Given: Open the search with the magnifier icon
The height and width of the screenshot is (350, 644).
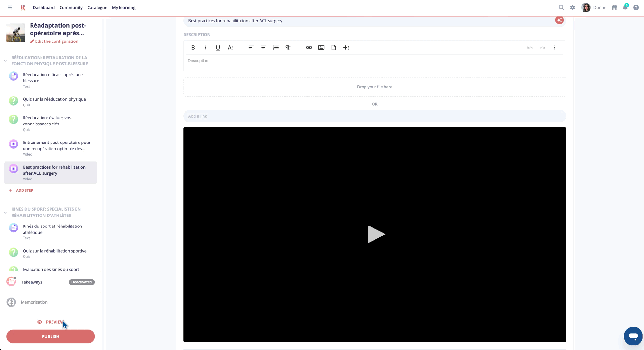Looking at the screenshot, I should [561, 7].
